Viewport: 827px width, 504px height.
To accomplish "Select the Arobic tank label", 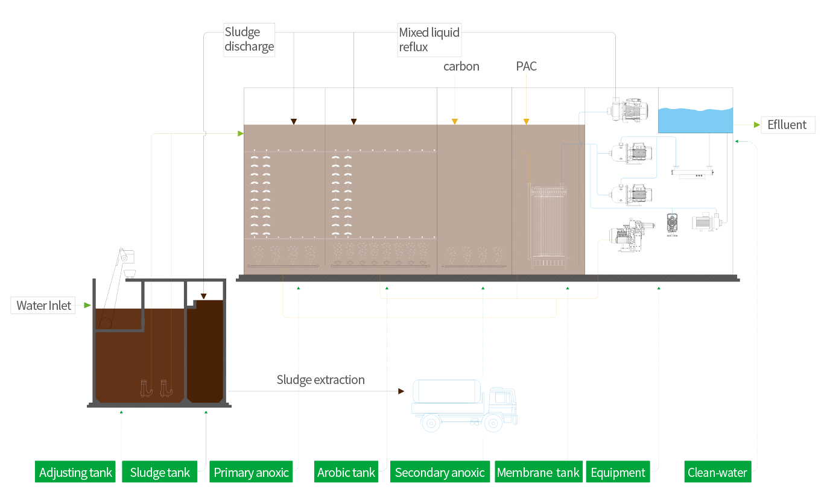I will pos(346,472).
